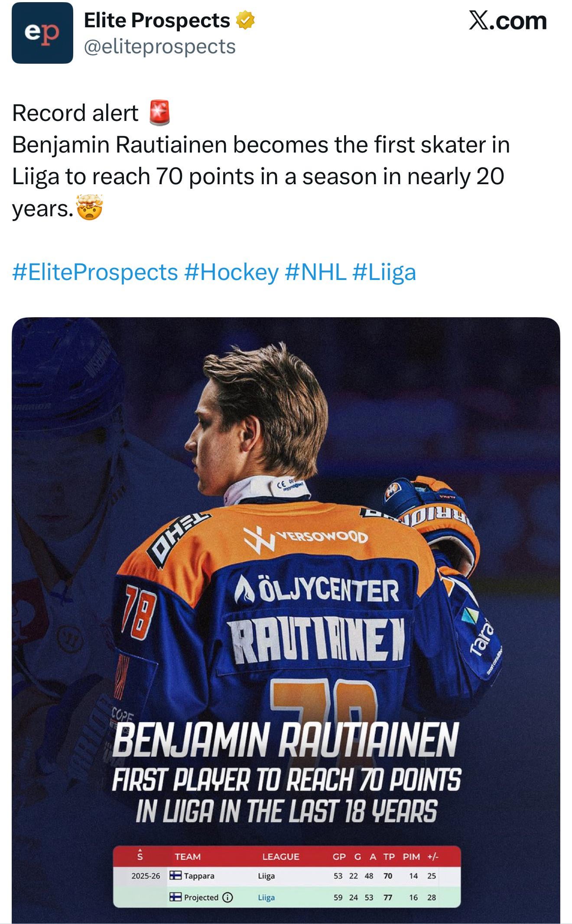Open the #Liiga hashtag
This screenshot has width=572, height=924.
[384, 272]
